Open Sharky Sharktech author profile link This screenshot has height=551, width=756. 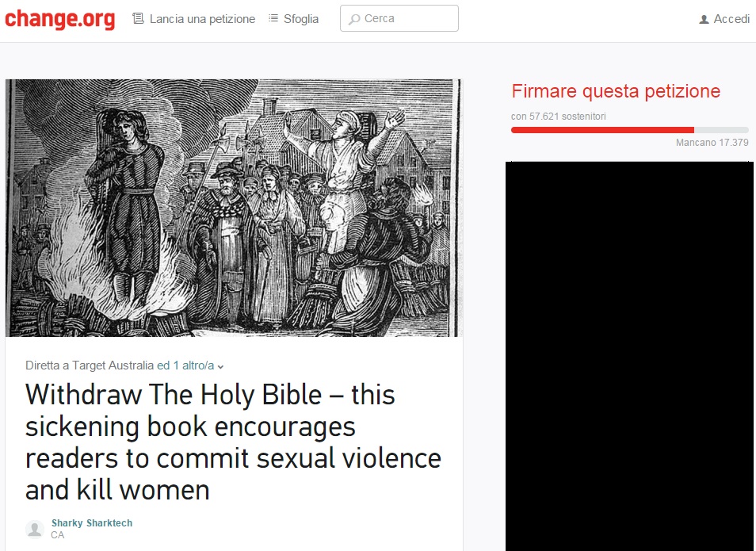point(92,523)
